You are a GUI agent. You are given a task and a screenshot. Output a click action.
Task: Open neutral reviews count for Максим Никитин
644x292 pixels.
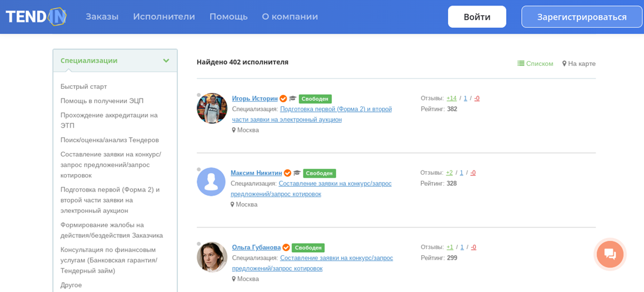point(461,173)
